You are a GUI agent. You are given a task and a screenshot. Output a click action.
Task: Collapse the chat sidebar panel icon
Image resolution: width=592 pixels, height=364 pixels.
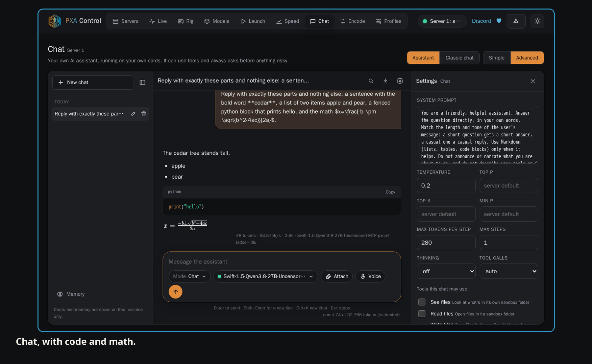pyautogui.click(x=142, y=82)
